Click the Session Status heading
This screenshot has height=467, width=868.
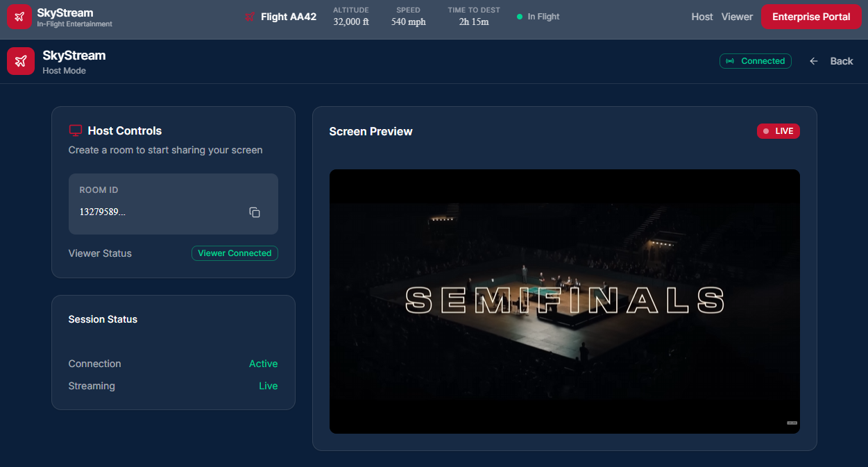(x=103, y=319)
